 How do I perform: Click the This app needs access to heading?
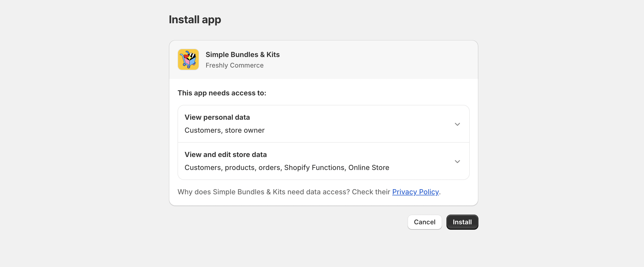click(222, 93)
